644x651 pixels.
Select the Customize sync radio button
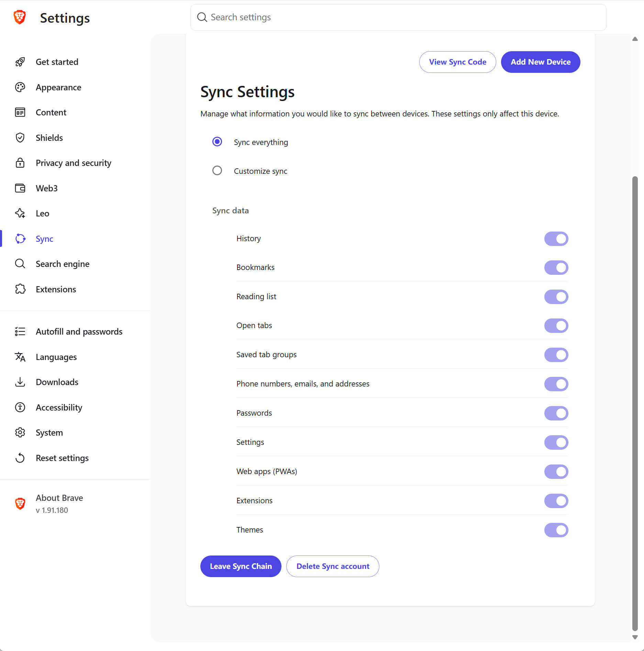tap(217, 170)
